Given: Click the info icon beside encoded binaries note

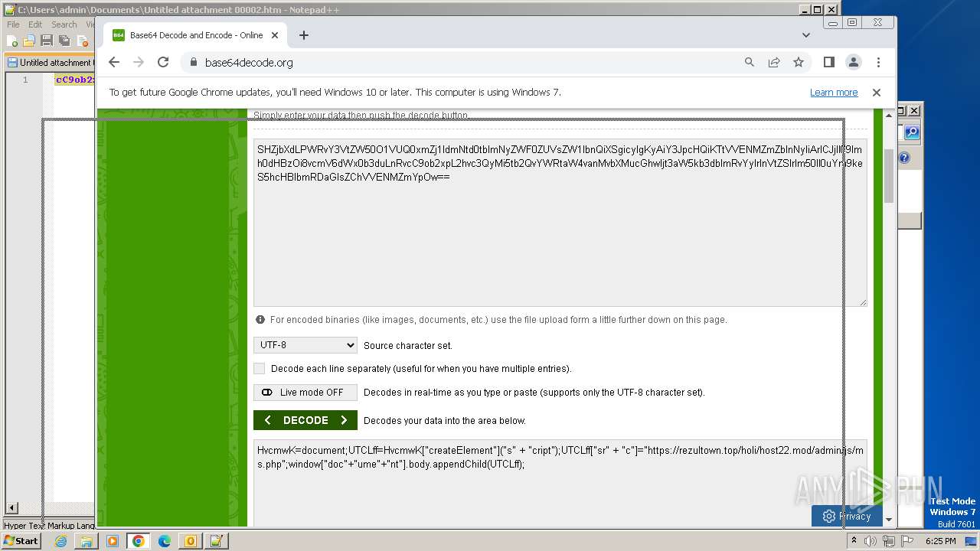Looking at the screenshot, I should coord(260,319).
